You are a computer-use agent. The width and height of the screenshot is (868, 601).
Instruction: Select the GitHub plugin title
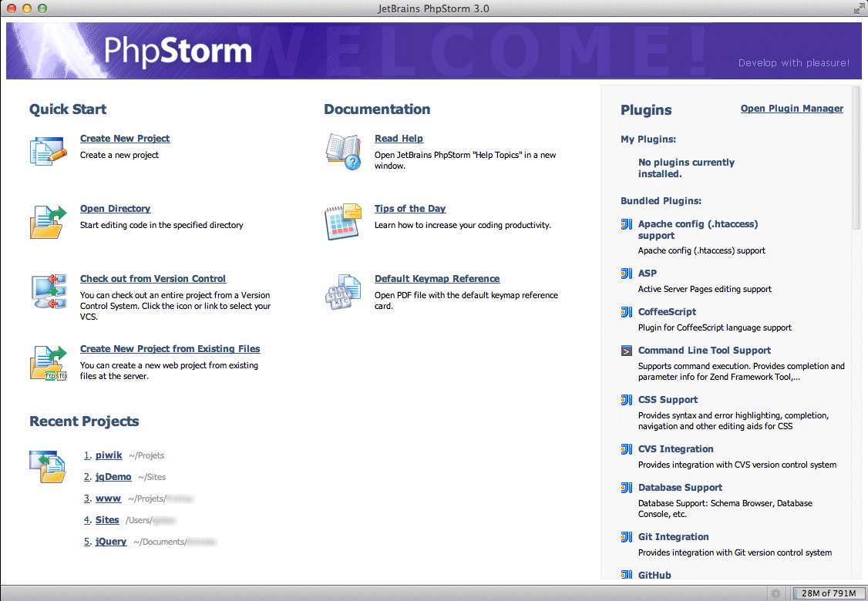654,575
